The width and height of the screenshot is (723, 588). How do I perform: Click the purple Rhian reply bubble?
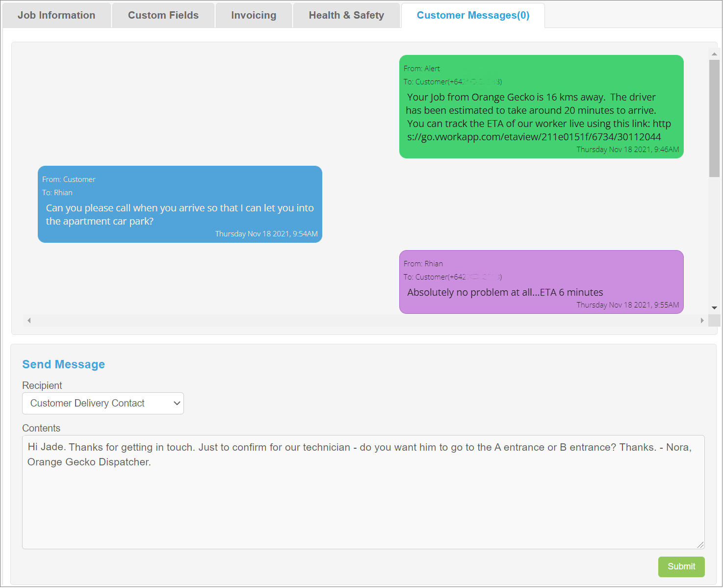(x=542, y=282)
